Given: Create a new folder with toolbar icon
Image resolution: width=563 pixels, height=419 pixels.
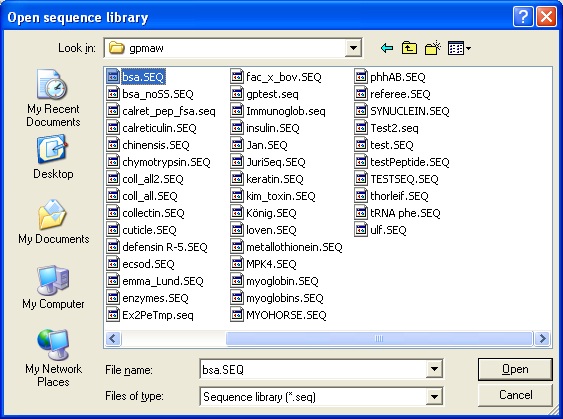Looking at the screenshot, I should (x=433, y=48).
